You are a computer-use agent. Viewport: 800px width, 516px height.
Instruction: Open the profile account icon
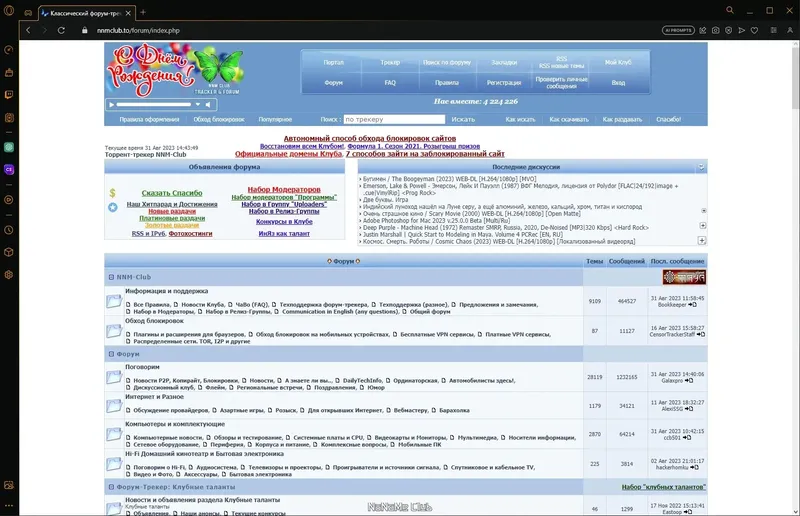click(790, 30)
